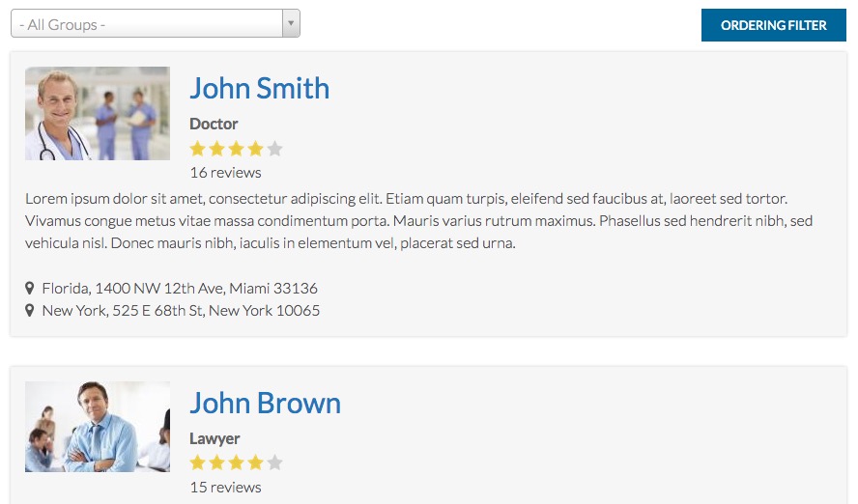The width and height of the screenshot is (858, 504).
Task: Click the second star in John Brown's rating
Action: point(217,462)
